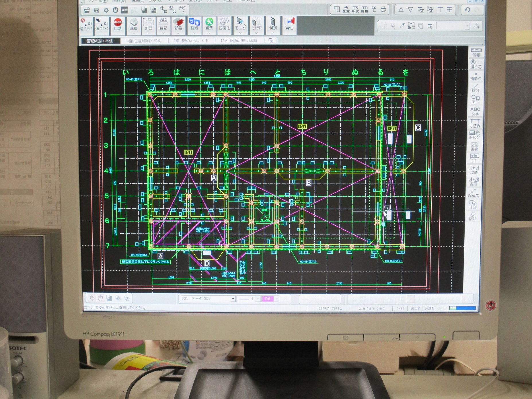Screen dimensions: 532x399
Task: Expand the 編集 edit dropdown
Action: pos(209,33)
